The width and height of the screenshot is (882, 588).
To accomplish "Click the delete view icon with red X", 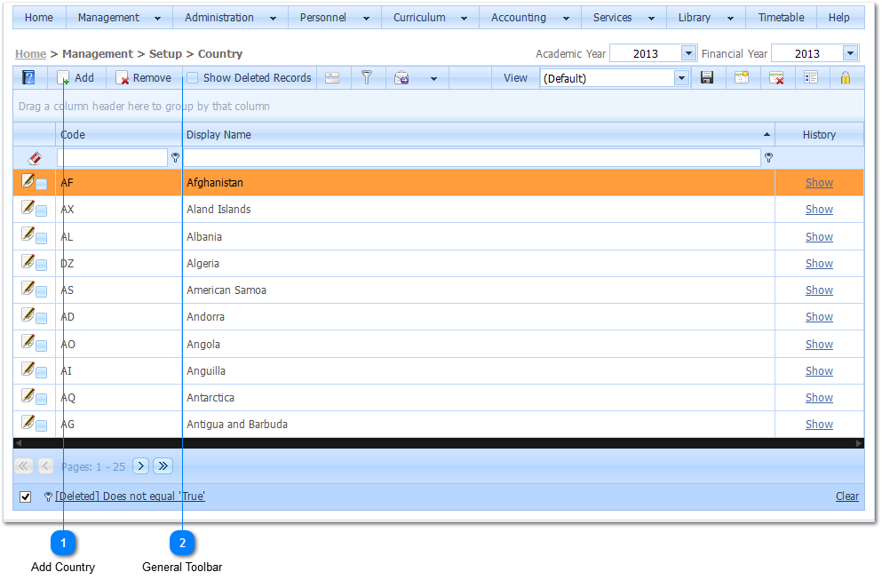I will [776, 78].
